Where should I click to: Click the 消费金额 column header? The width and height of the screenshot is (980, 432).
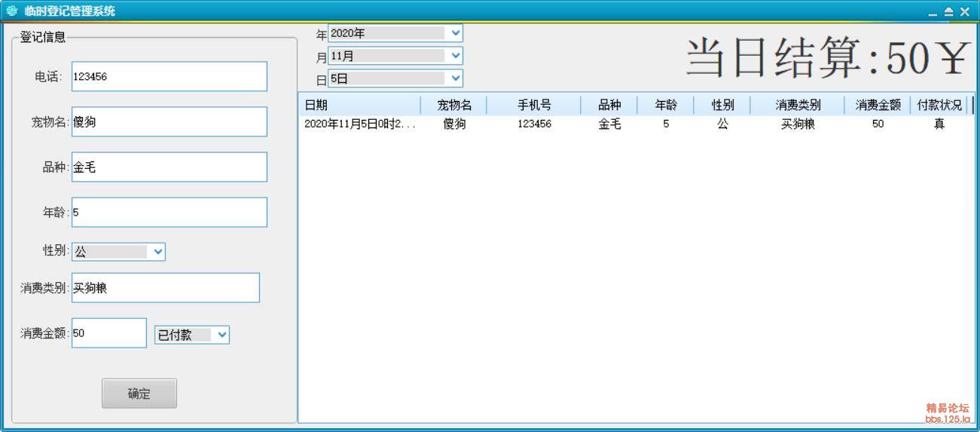877,106
